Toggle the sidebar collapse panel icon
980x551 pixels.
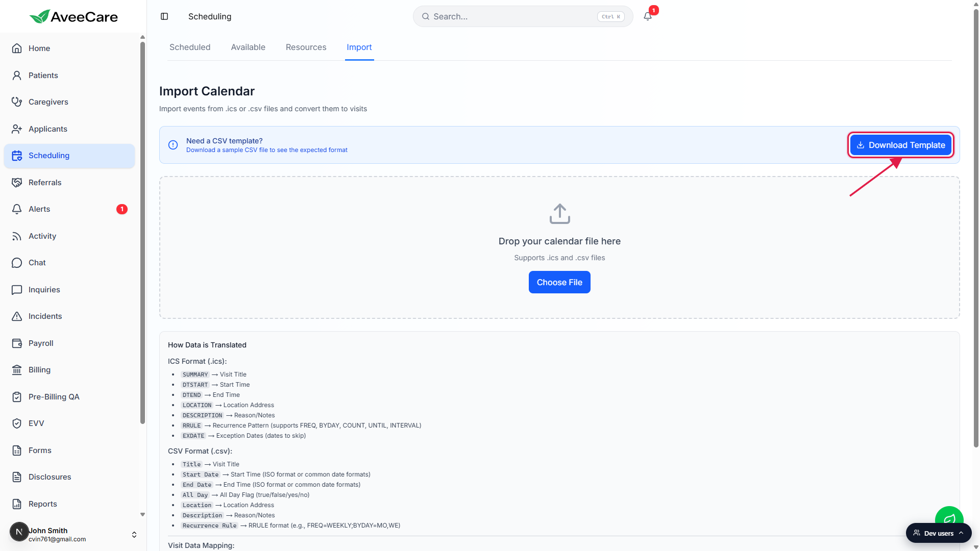(x=164, y=16)
